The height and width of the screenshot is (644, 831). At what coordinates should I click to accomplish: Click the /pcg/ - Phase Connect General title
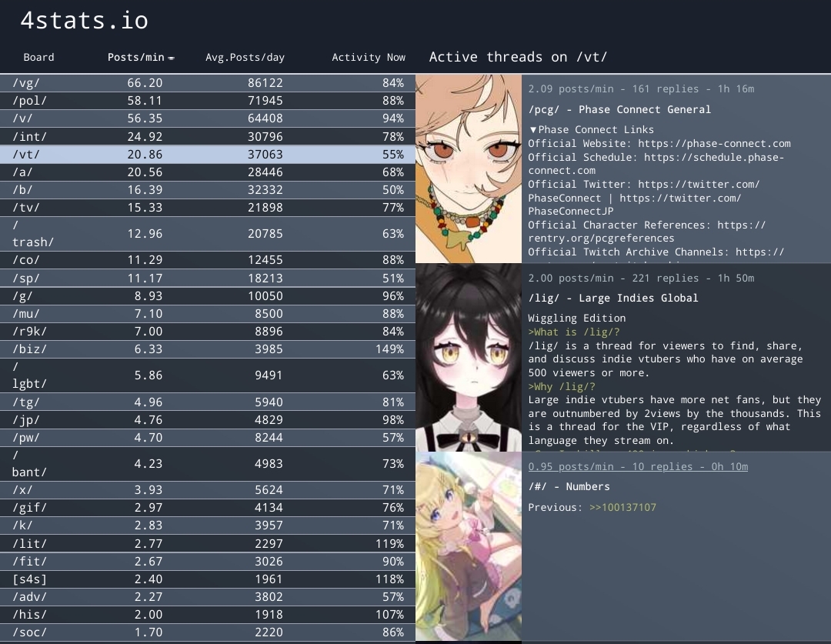point(619,110)
